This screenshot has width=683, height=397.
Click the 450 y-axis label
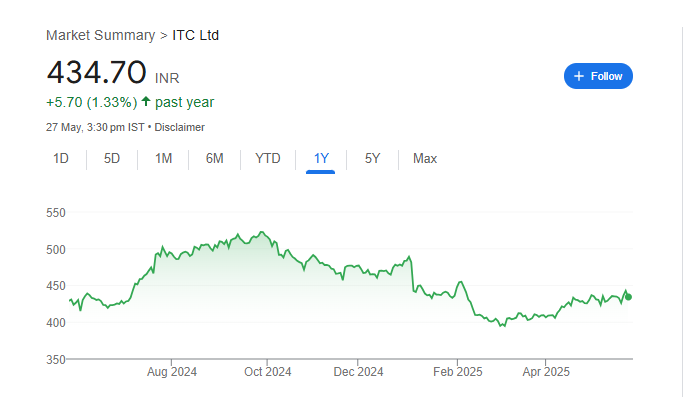pos(56,286)
